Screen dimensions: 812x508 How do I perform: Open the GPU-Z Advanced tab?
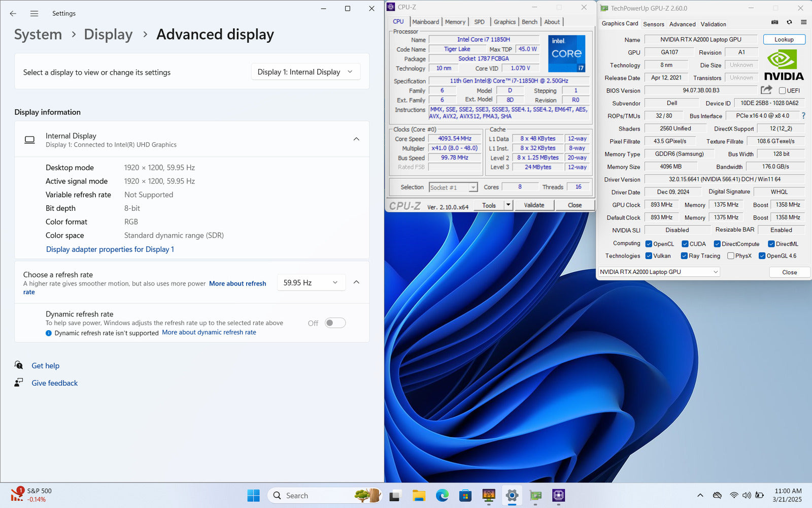coord(682,24)
